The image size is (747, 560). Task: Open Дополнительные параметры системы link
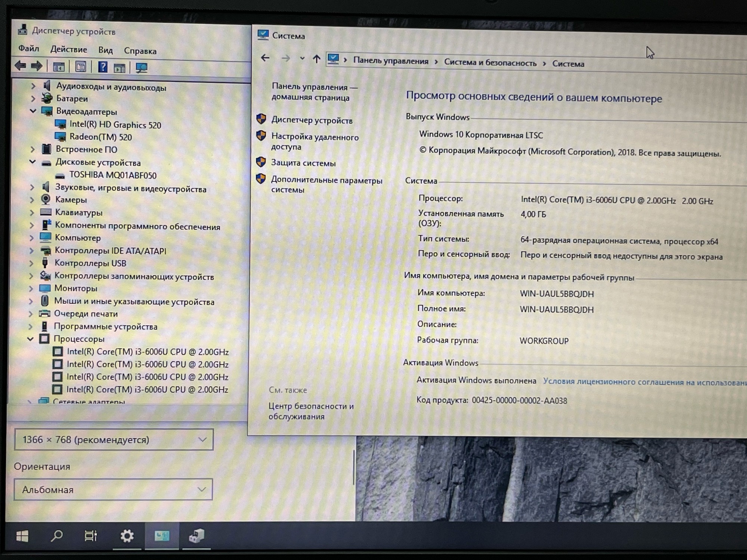click(x=326, y=184)
